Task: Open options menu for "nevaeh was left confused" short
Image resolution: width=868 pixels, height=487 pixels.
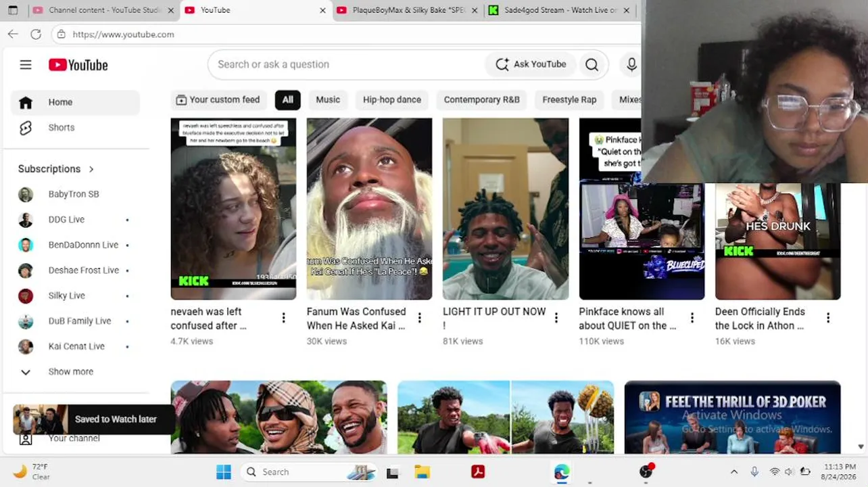Action: click(x=283, y=318)
